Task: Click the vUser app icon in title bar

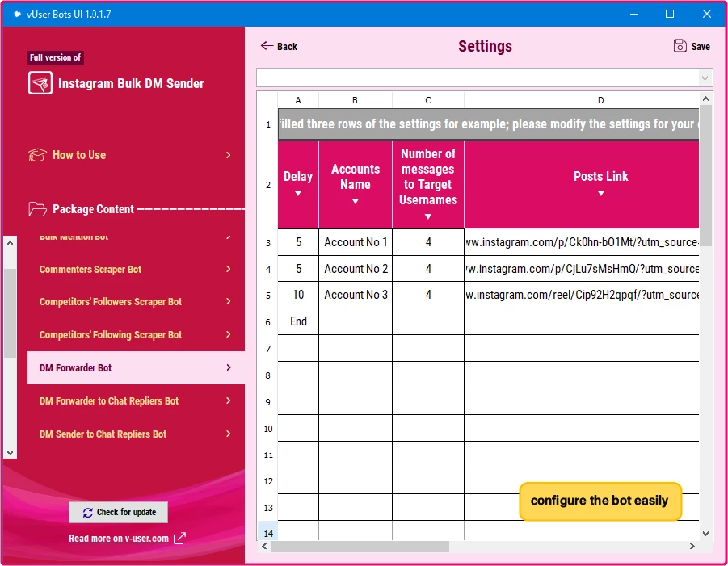Action: (x=17, y=14)
